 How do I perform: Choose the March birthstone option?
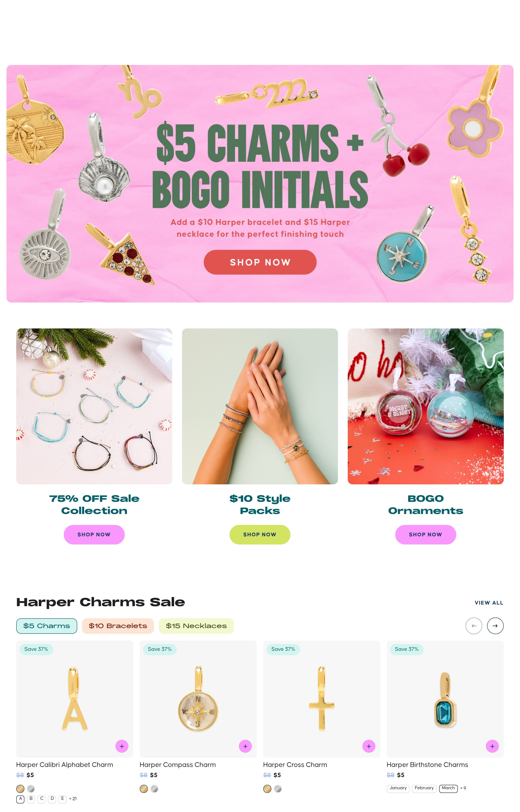448,788
